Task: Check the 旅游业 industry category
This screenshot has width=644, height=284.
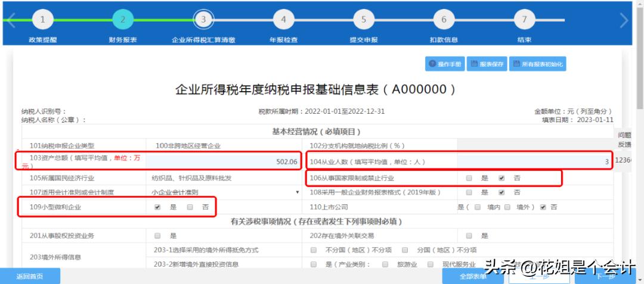Action: click(385, 264)
